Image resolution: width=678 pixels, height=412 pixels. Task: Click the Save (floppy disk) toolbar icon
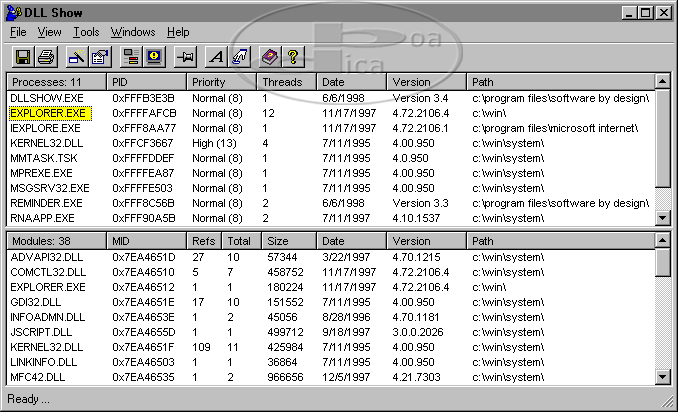point(22,56)
